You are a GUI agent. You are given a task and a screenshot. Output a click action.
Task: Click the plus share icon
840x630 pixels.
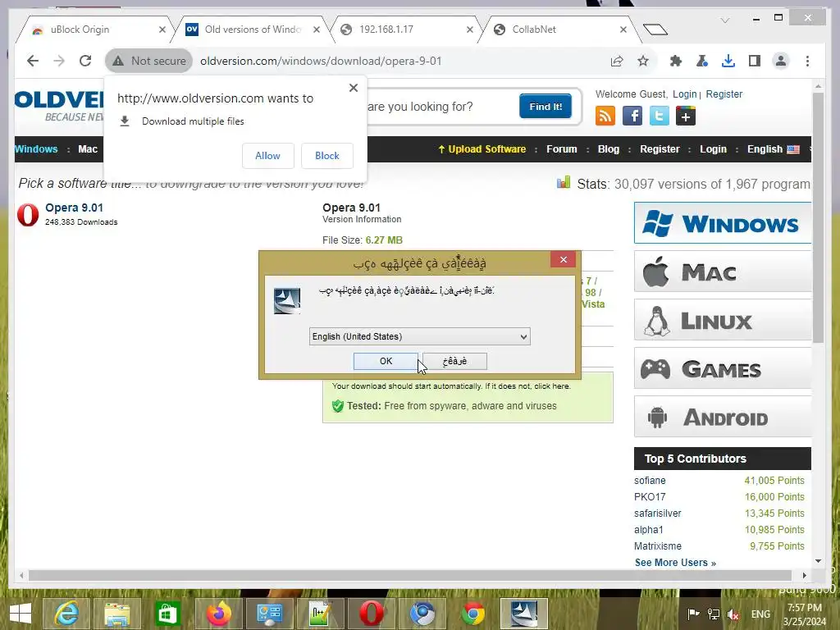tap(686, 116)
